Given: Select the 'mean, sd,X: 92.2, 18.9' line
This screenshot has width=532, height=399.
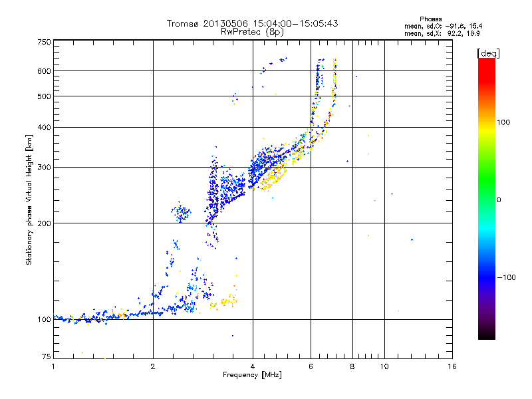Looking at the screenshot, I should (442, 34).
